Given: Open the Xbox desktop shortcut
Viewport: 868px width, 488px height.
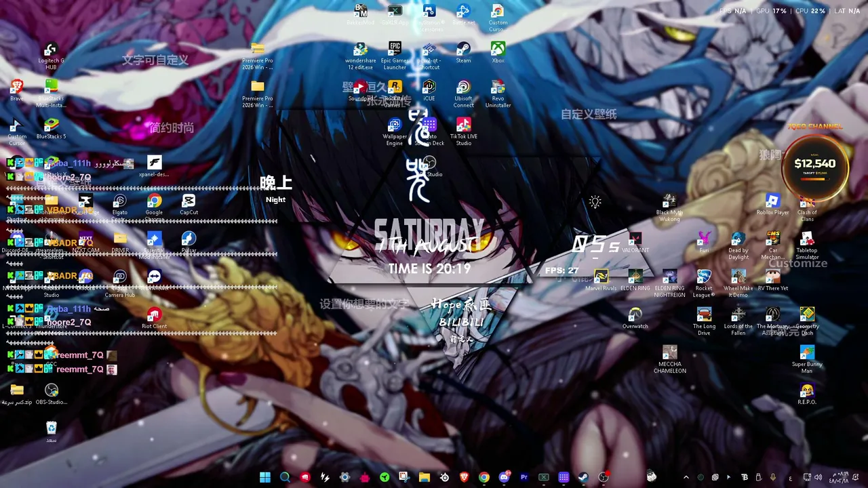Looking at the screenshot, I should pos(498,54).
